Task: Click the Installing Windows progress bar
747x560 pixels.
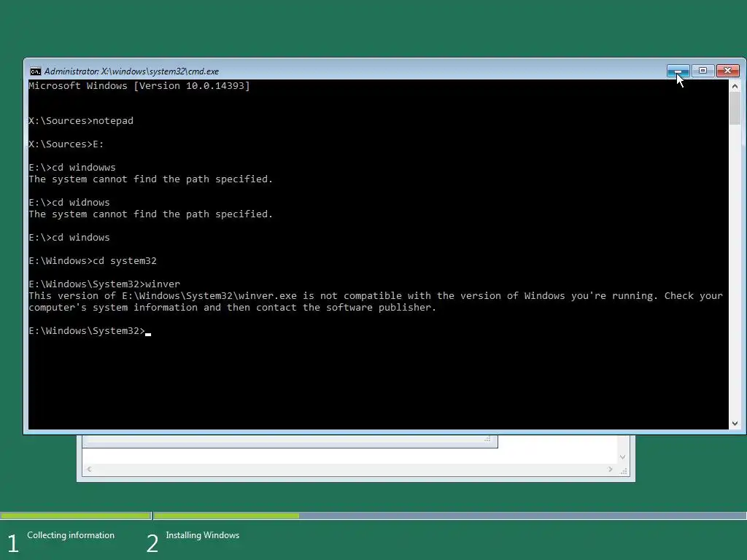Action: point(450,516)
